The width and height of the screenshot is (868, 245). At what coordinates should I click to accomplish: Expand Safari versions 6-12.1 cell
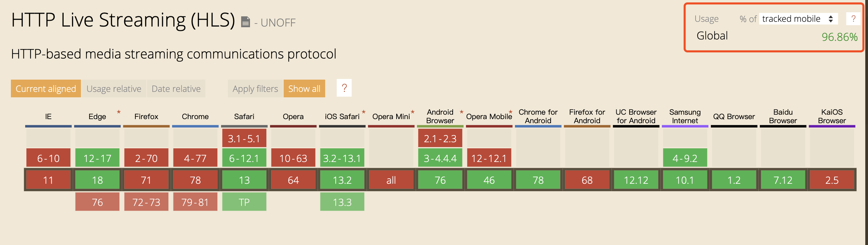(x=244, y=158)
